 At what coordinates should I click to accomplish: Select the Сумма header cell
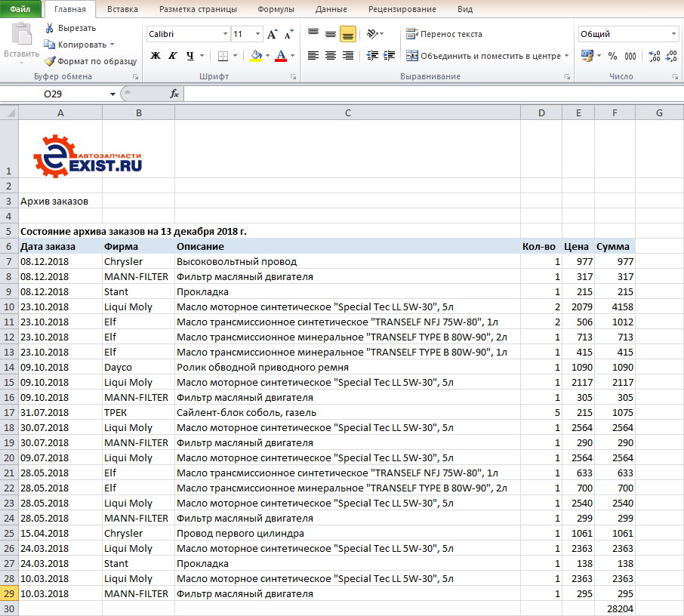click(x=615, y=247)
